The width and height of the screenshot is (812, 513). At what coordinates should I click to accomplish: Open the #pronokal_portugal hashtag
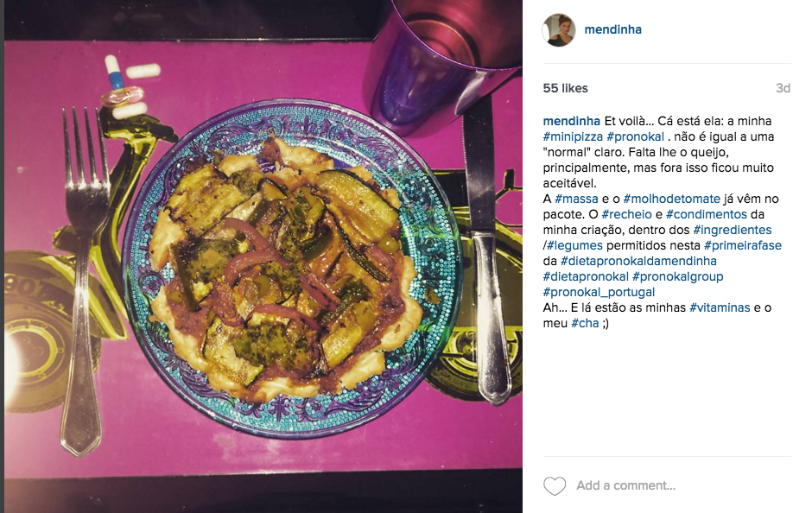point(599,292)
